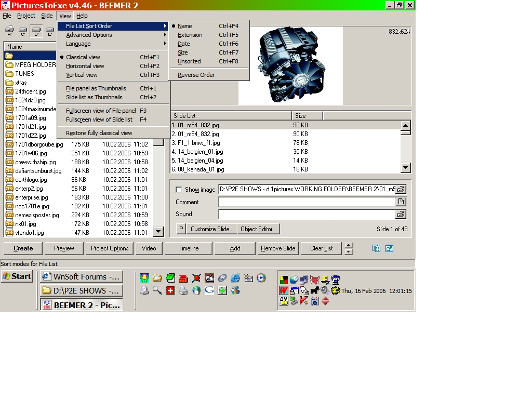Click the browse folder icon beside the image path
Image resolution: width=532 pixels, height=399 pixels.
[401, 190]
